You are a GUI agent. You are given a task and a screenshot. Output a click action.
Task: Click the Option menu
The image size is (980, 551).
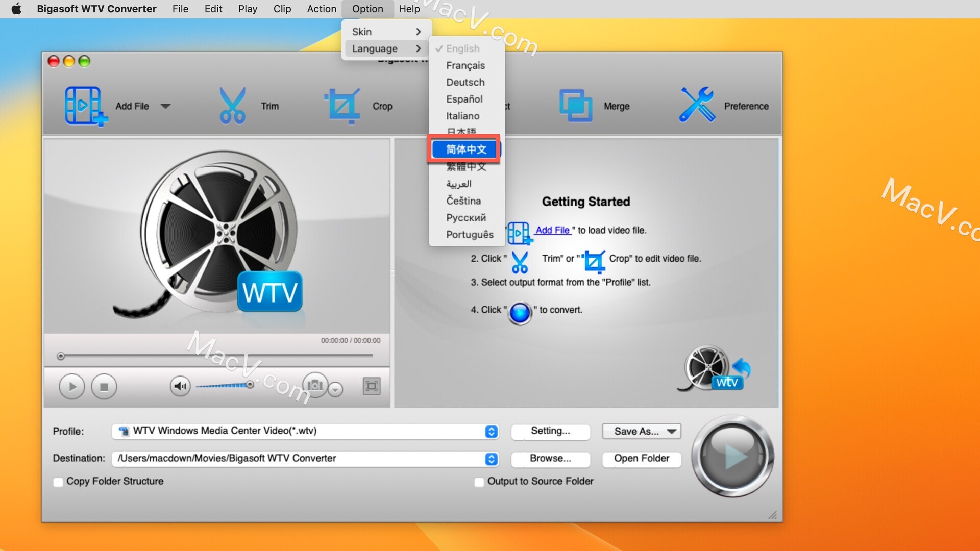367,9
